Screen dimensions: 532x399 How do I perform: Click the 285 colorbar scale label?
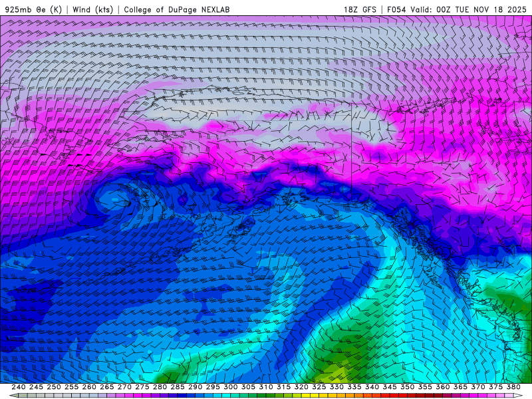point(178,387)
